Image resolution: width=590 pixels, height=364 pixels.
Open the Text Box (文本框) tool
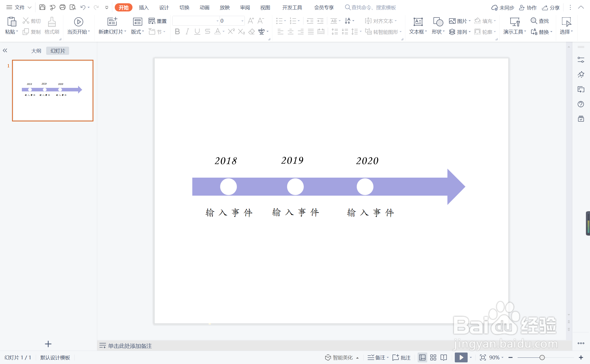418,22
